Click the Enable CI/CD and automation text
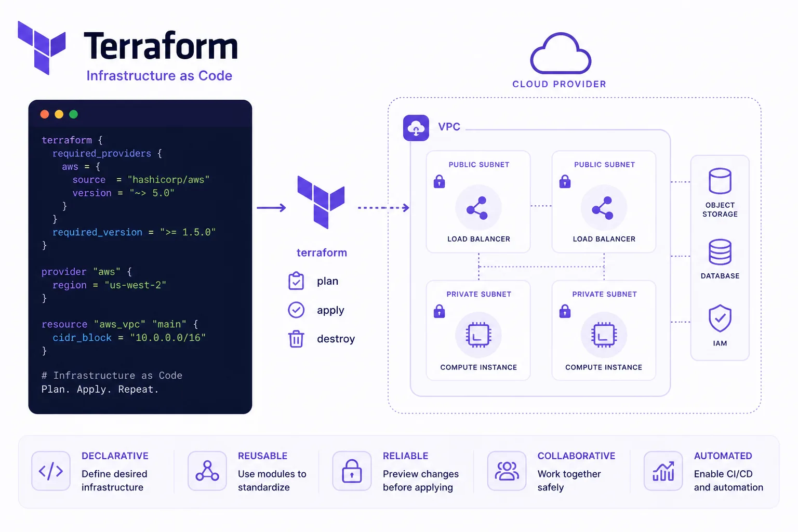798x532 pixels. pyautogui.click(x=729, y=481)
